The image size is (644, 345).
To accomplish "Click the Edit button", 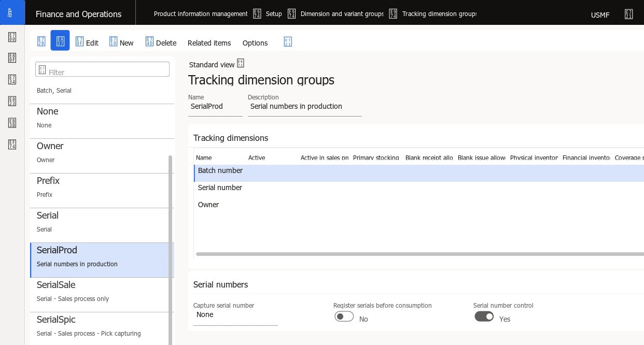I will pyautogui.click(x=87, y=42).
